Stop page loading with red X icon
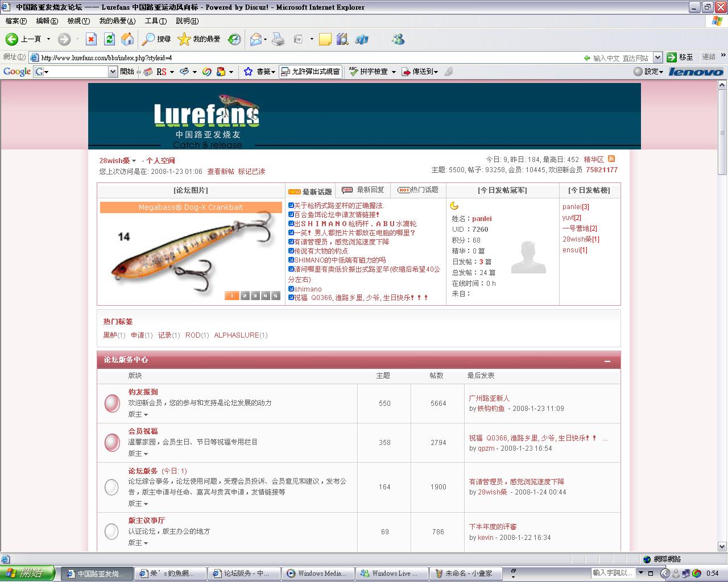728x582 pixels. point(91,39)
